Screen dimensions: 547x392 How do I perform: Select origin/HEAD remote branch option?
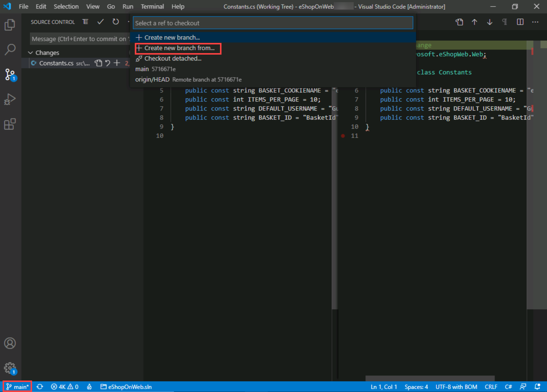[188, 79]
